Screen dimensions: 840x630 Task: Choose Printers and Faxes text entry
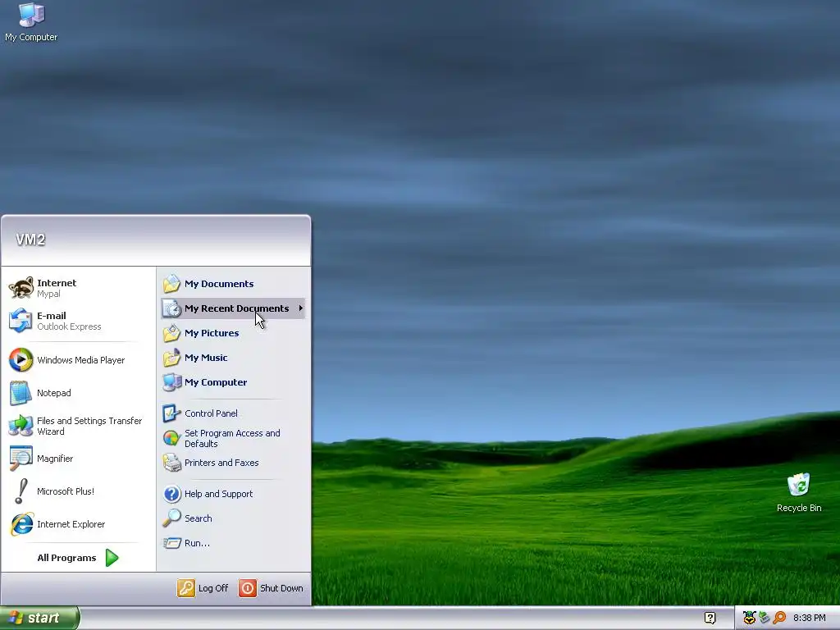(x=221, y=463)
